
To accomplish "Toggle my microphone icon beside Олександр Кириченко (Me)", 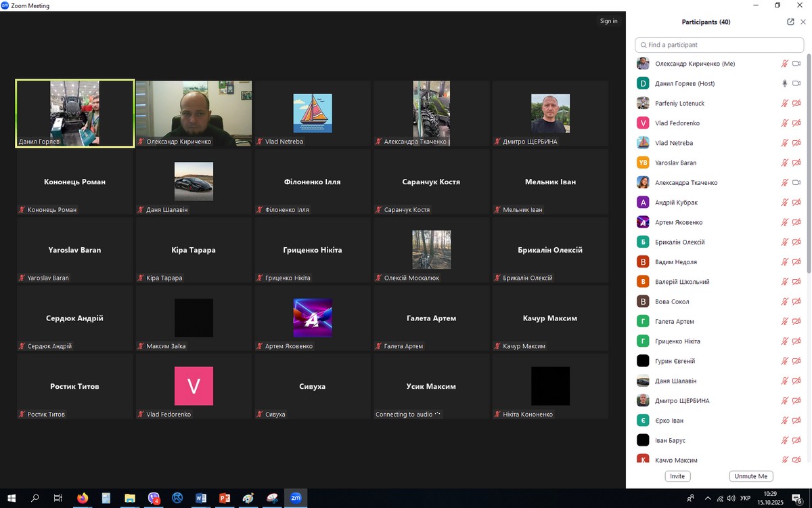I will click(x=784, y=64).
